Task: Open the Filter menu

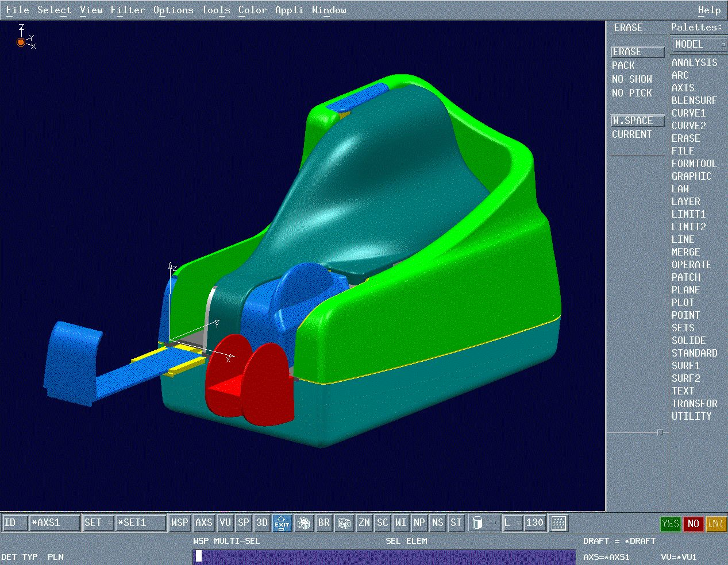Action: (x=128, y=10)
